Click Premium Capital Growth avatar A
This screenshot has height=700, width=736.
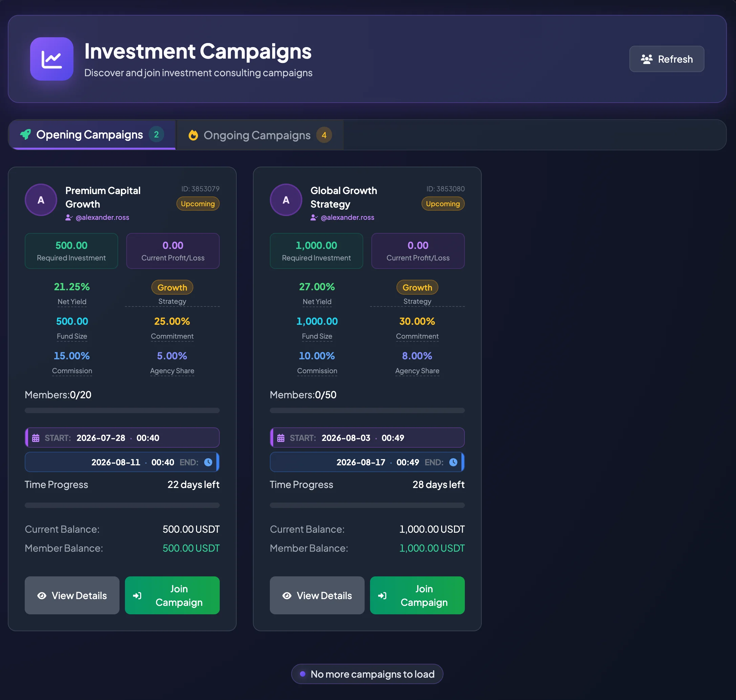[x=41, y=200]
